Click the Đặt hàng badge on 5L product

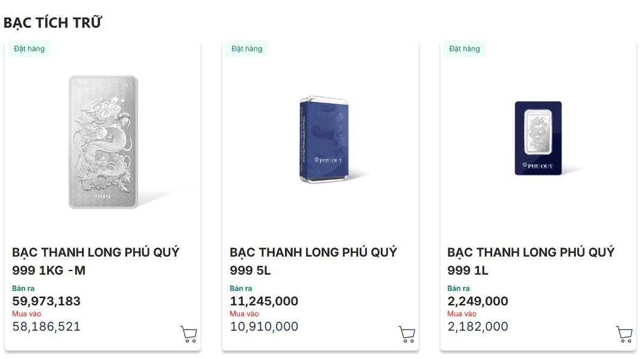click(x=247, y=49)
